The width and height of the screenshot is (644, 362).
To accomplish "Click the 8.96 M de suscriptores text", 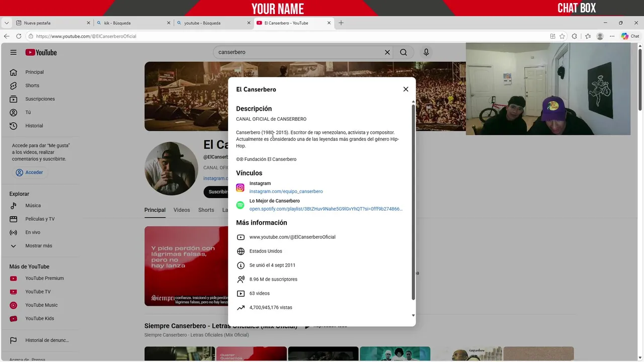I will [x=273, y=279].
